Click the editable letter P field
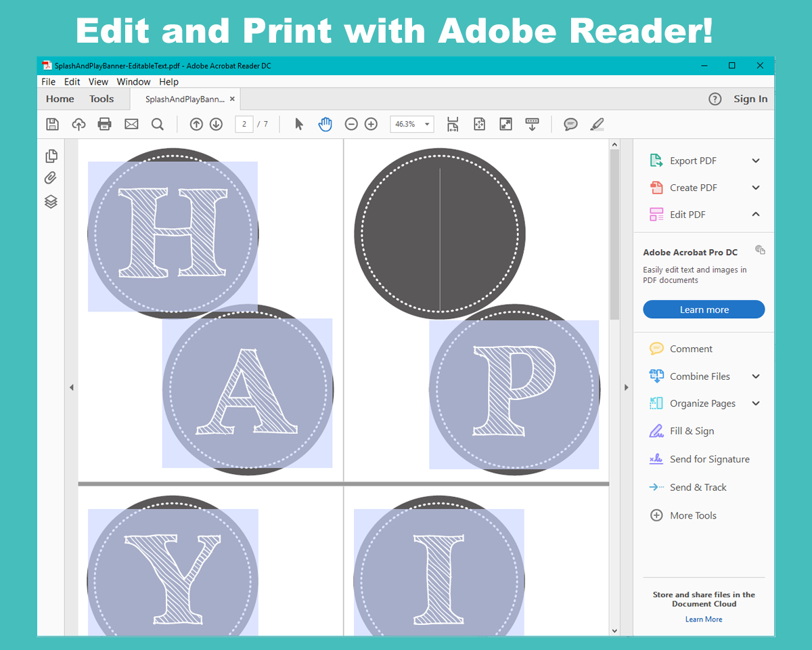 click(514, 395)
